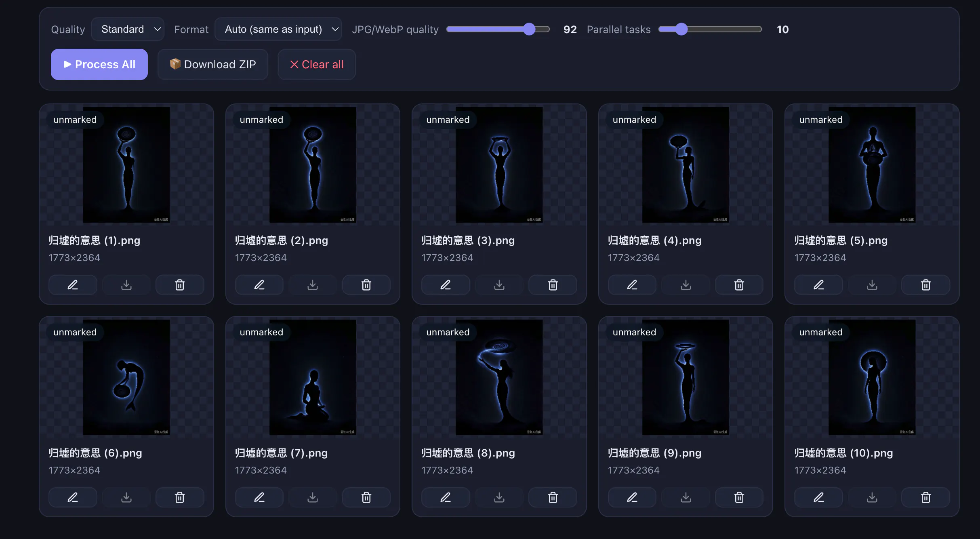Click file name 归墟的意思 (9).png
The image size is (980, 539).
coord(654,453)
